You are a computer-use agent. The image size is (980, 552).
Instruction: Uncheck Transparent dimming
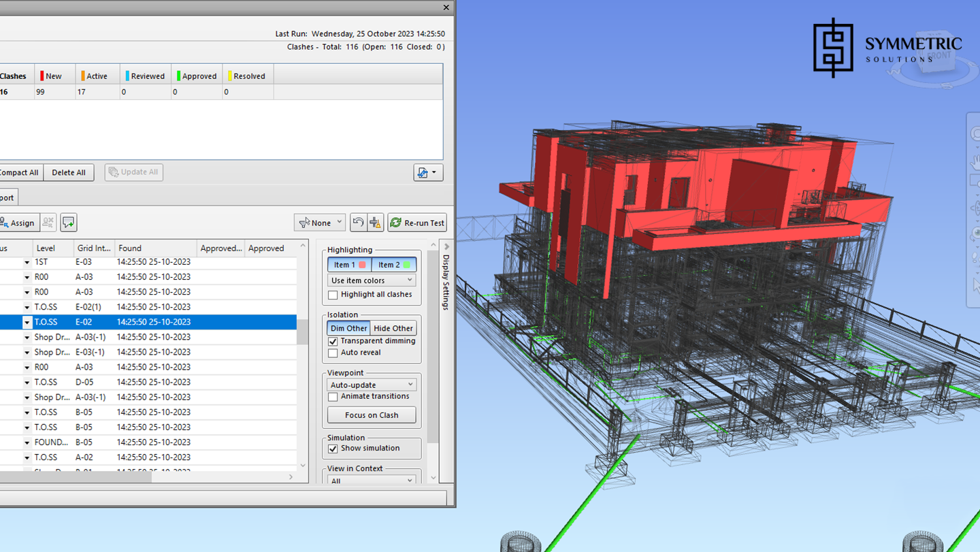coord(333,341)
